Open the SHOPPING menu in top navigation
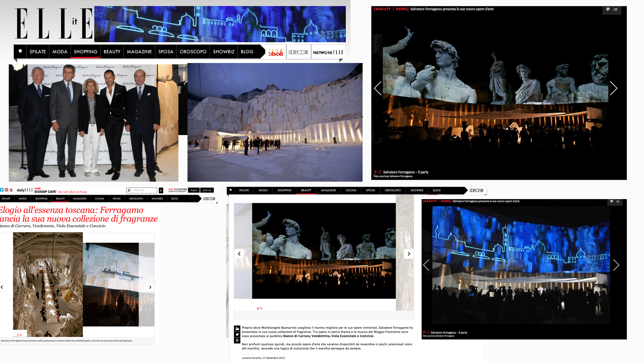This screenshot has width=644, height=362. point(86,52)
